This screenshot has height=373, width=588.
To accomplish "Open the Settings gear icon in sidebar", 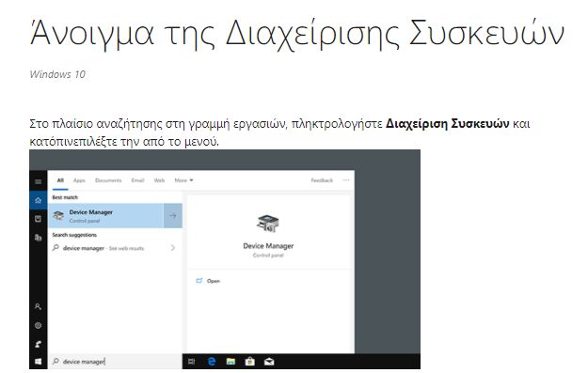I will (38, 325).
